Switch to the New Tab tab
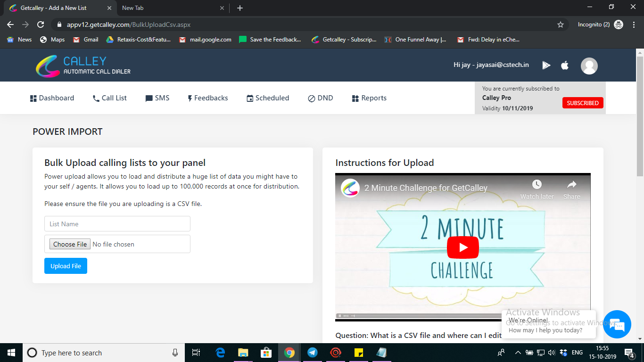The image size is (644, 362). 172,8
